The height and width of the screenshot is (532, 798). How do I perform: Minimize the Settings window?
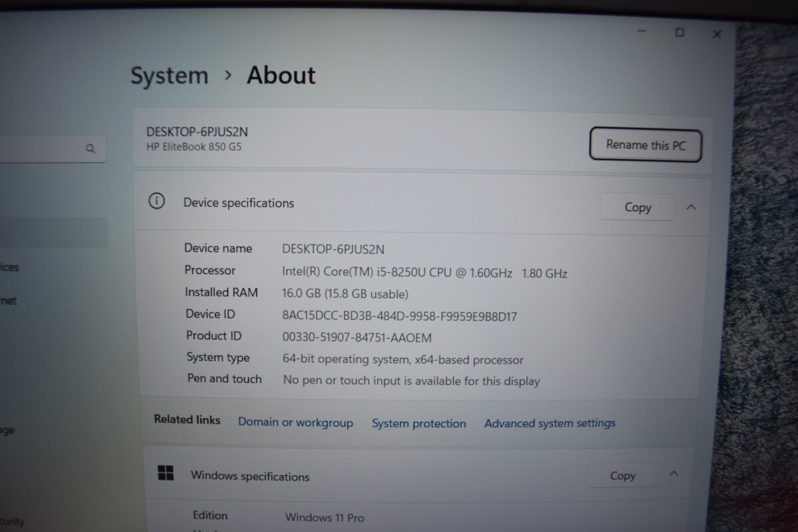coord(642,32)
